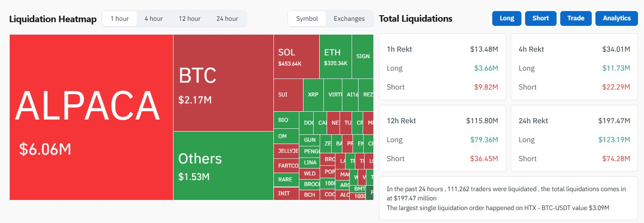Open the Trade button

(x=576, y=18)
